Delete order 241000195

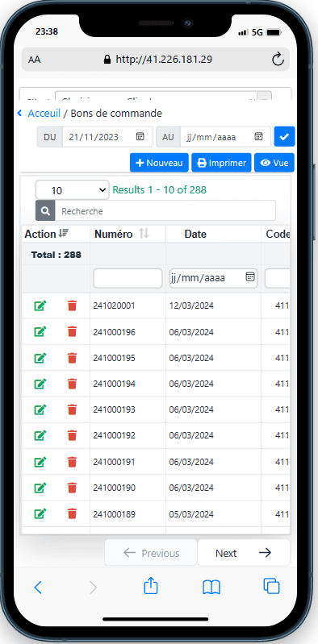[x=72, y=358]
